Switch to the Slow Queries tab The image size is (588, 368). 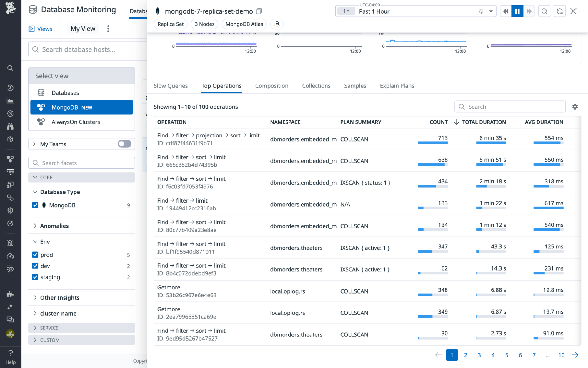pos(171,86)
